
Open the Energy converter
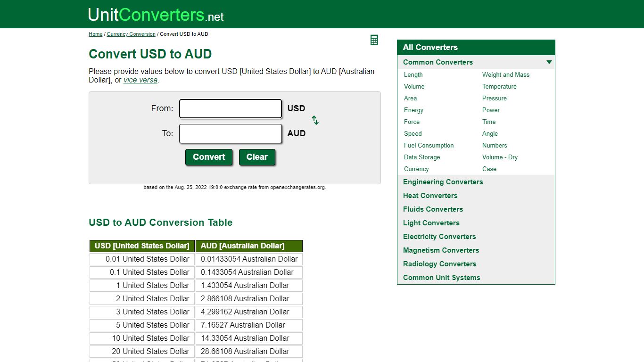[413, 110]
